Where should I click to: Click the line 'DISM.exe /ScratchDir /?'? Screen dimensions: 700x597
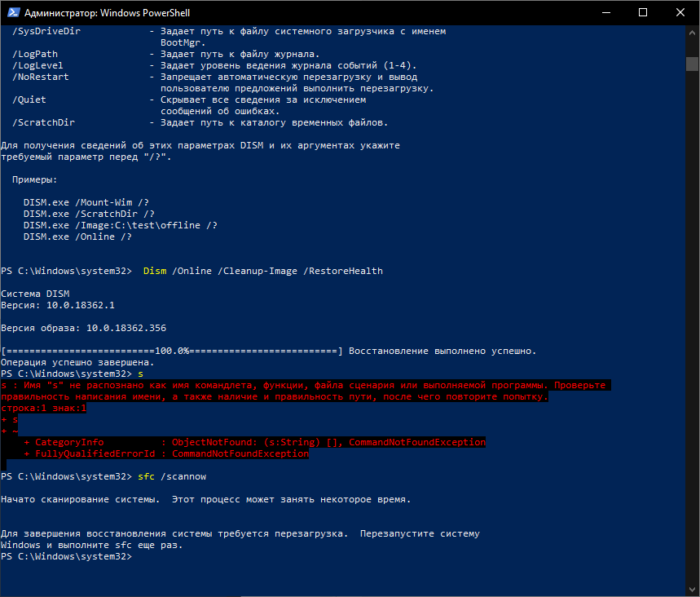(89, 214)
